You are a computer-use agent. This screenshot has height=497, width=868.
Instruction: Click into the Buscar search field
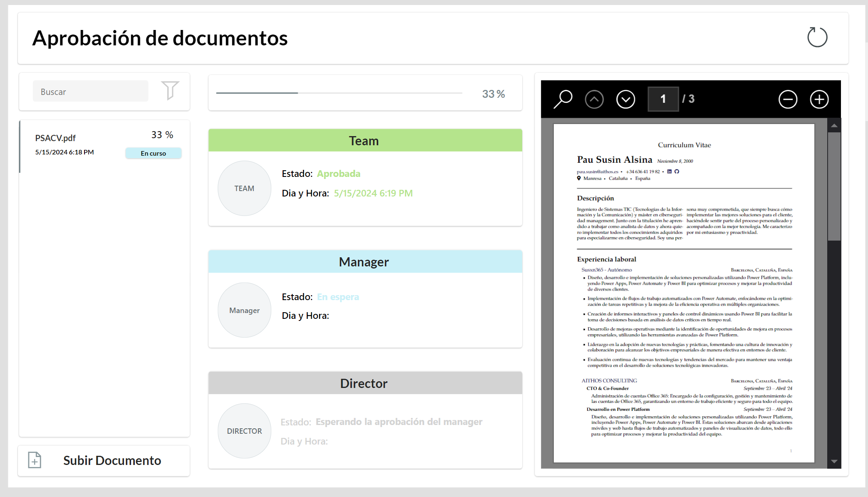(90, 92)
